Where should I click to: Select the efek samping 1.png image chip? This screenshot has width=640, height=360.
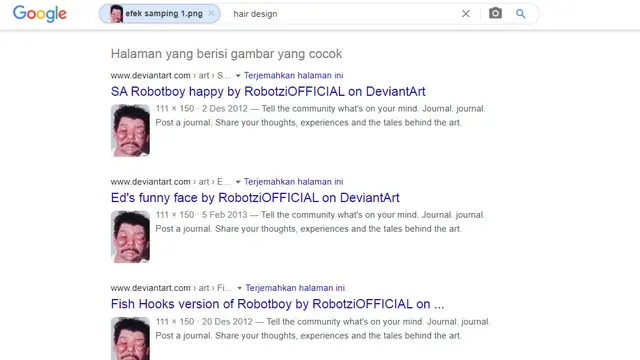pyautogui.click(x=160, y=14)
